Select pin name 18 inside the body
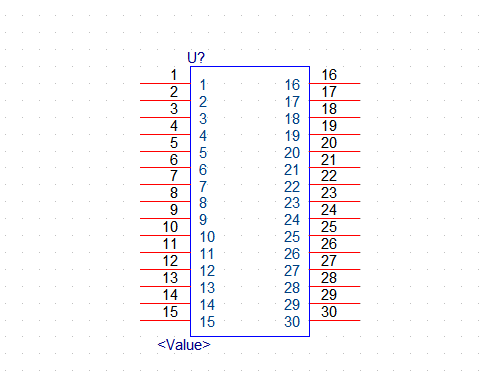Viewport: 483px width, 386px height. pos(292,119)
